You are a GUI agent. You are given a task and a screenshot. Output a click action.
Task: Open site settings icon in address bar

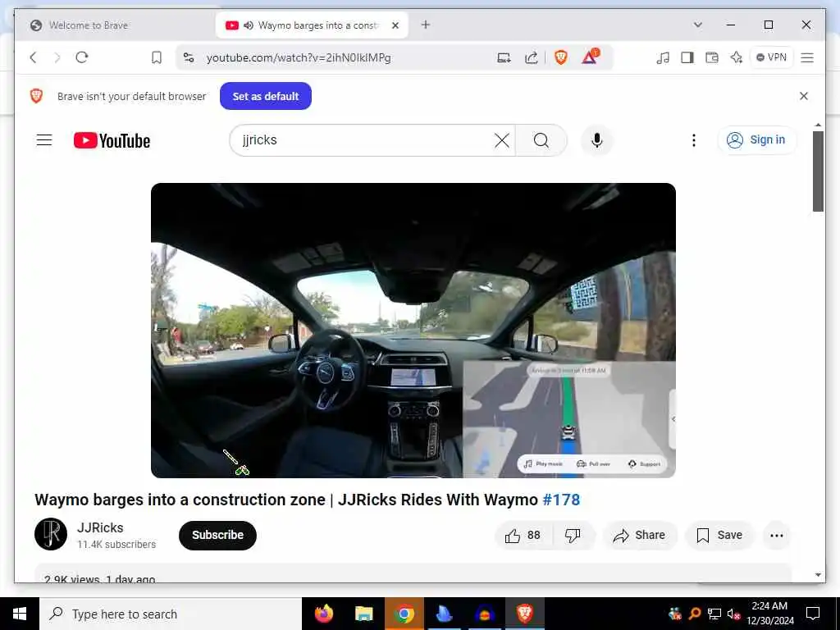tap(189, 57)
